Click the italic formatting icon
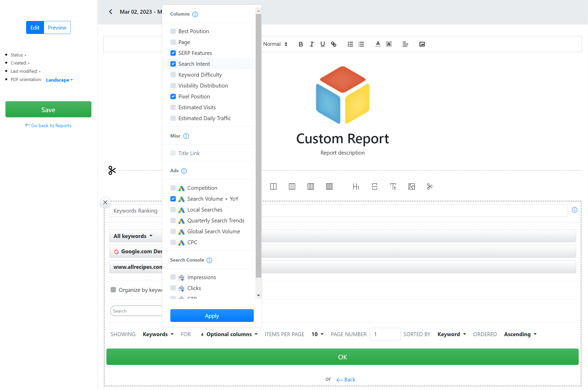The image size is (588, 390). [x=312, y=44]
